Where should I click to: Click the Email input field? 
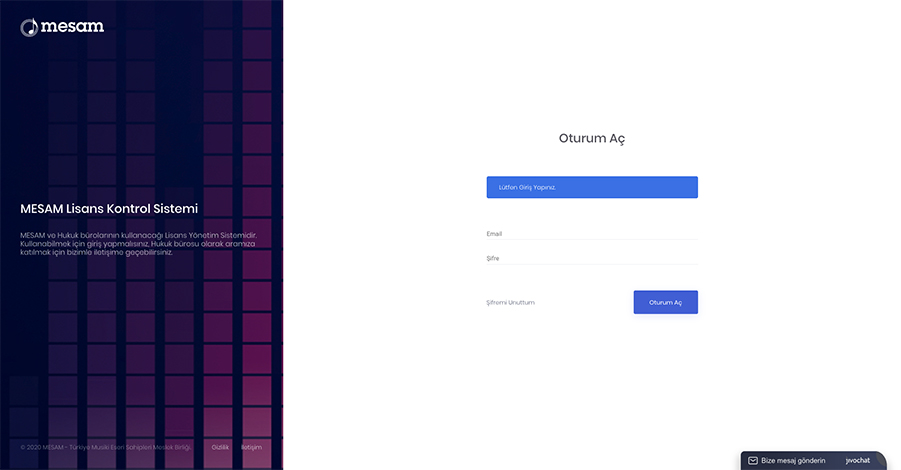tap(592, 234)
